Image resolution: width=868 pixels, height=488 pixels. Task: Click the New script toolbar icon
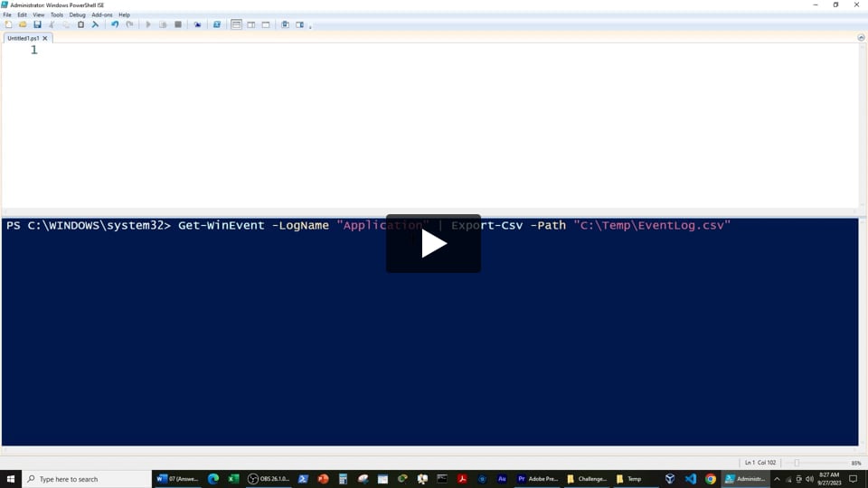[x=8, y=24]
